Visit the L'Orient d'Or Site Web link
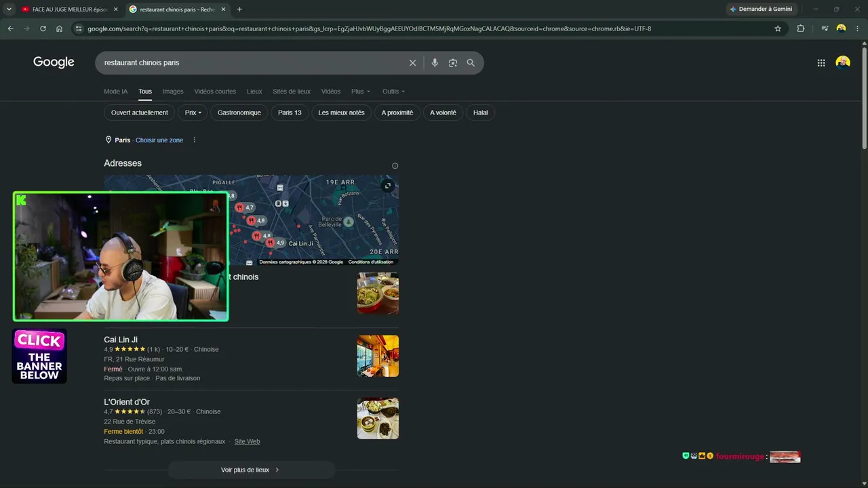 tap(247, 441)
